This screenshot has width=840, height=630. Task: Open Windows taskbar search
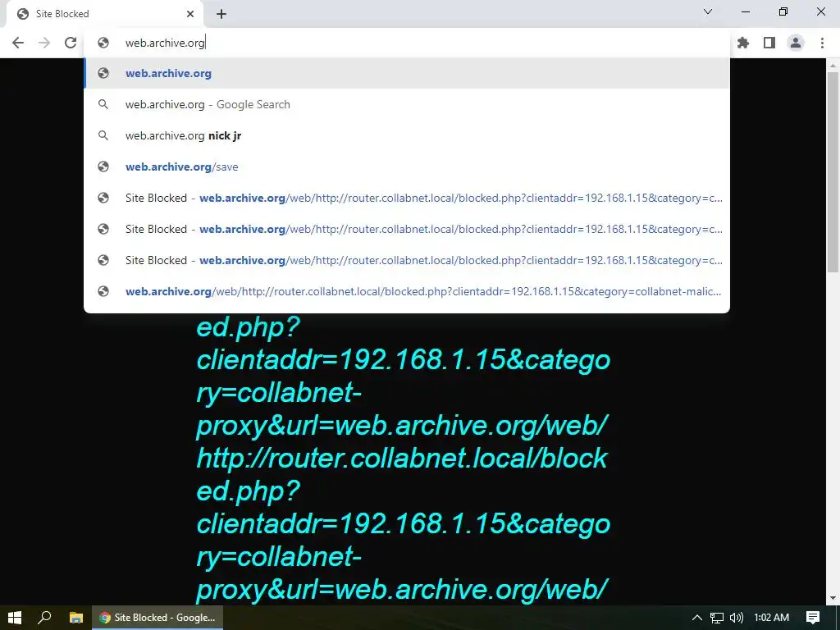coord(44,617)
